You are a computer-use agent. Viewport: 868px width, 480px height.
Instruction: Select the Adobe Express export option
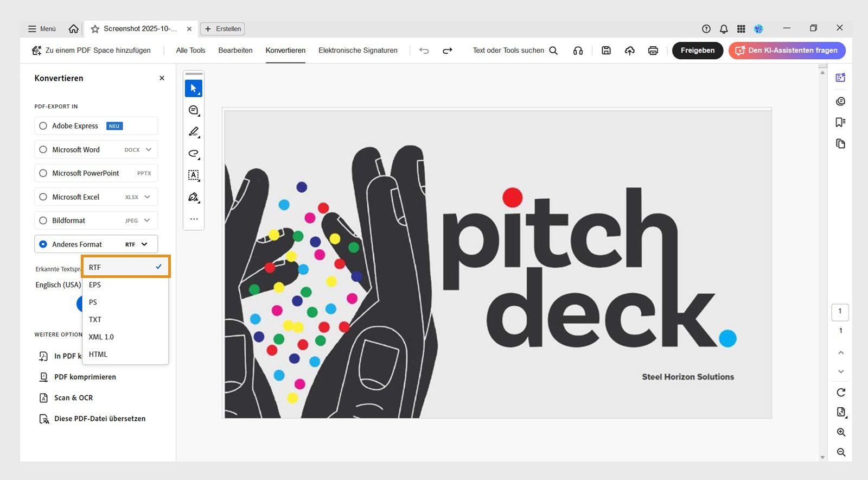96,126
